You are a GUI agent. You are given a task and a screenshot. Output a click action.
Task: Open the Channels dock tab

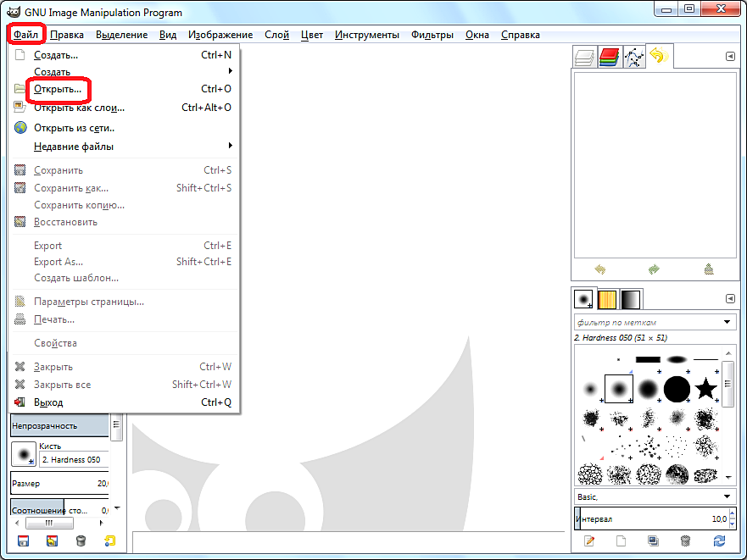click(609, 58)
